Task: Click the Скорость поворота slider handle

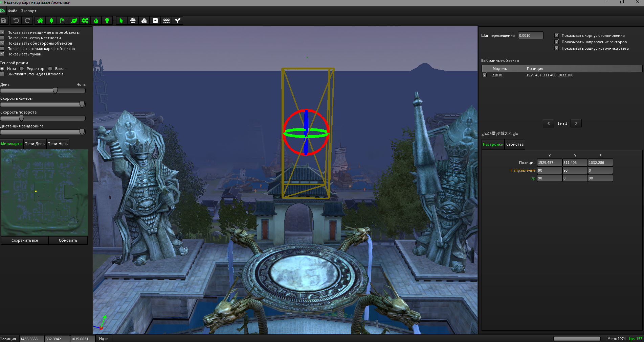Action: pos(21,118)
